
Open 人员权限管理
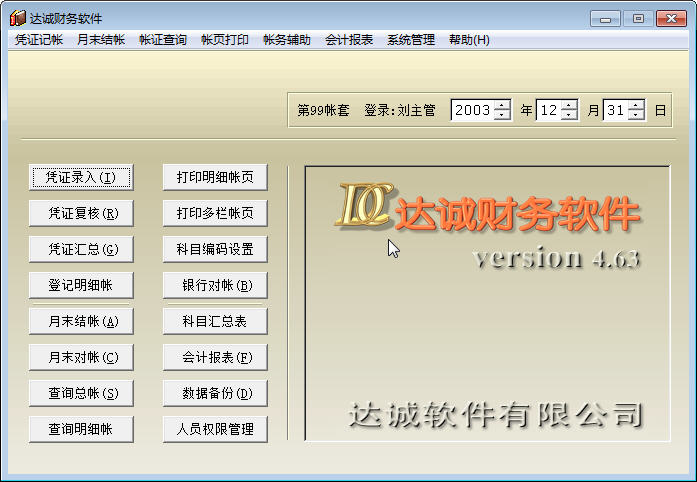point(215,429)
